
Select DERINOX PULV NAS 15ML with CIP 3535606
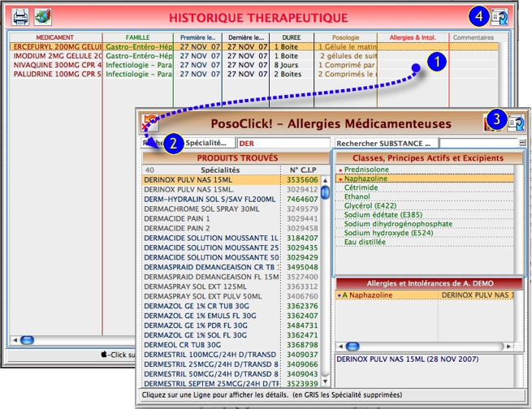(x=231, y=180)
